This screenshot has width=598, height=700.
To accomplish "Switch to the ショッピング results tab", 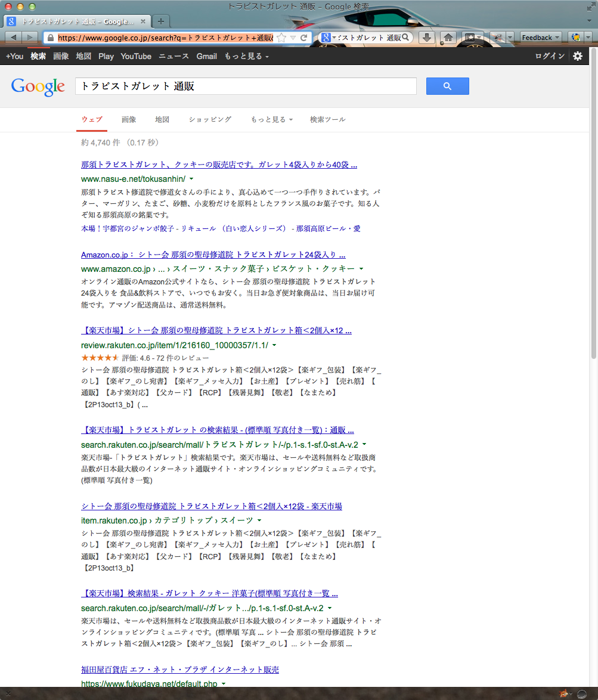I will point(210,120).
